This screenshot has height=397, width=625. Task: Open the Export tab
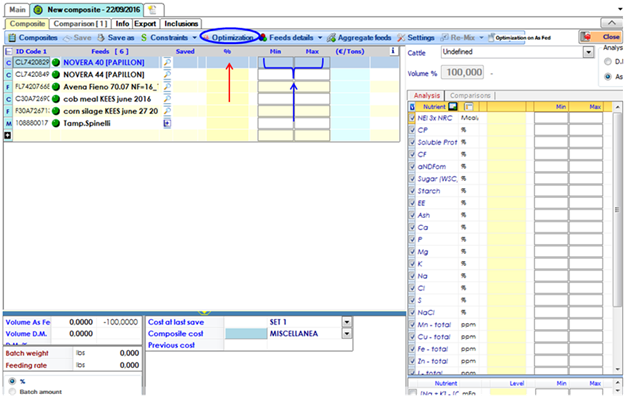coord(145,24)
